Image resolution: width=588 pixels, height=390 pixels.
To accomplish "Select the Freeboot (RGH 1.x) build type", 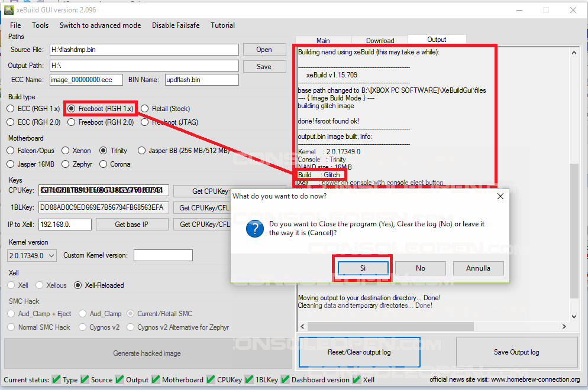I will [x=72, y=109].
